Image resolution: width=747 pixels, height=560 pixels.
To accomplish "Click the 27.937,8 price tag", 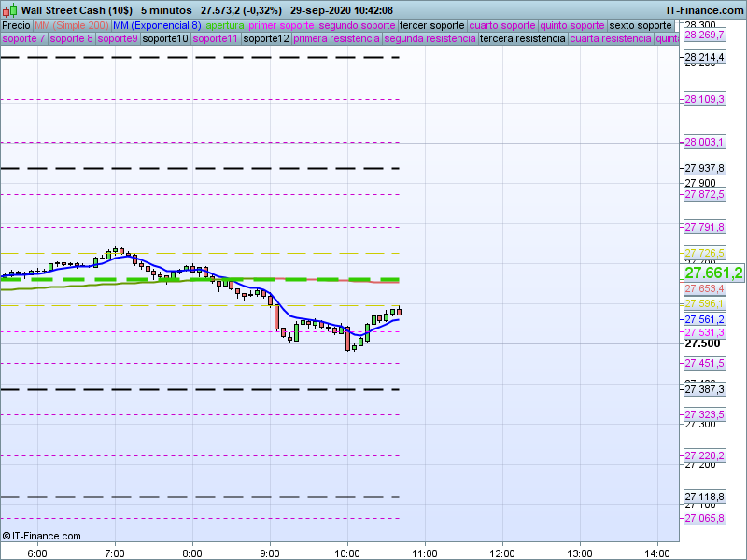I will (x=704, y=168).
